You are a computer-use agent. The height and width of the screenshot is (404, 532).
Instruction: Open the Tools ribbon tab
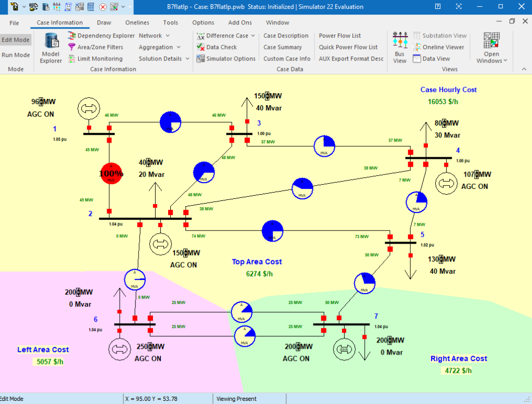(170, 23)
